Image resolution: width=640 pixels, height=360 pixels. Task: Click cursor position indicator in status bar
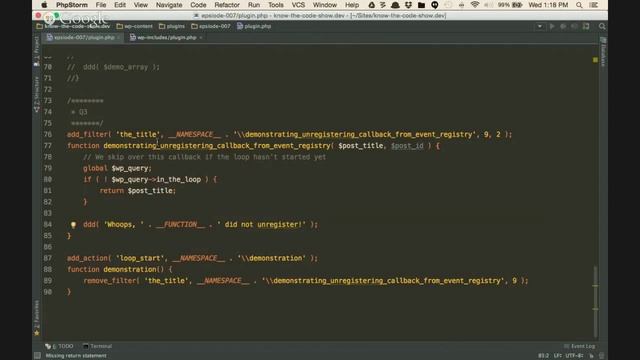(x=543, y=356)
